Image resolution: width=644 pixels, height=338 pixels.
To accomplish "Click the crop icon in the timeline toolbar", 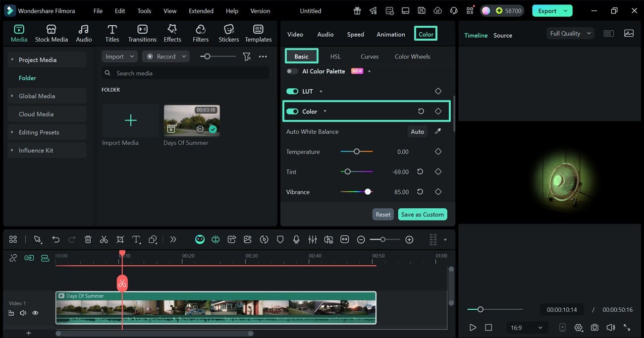I will (x=120, y=239).
